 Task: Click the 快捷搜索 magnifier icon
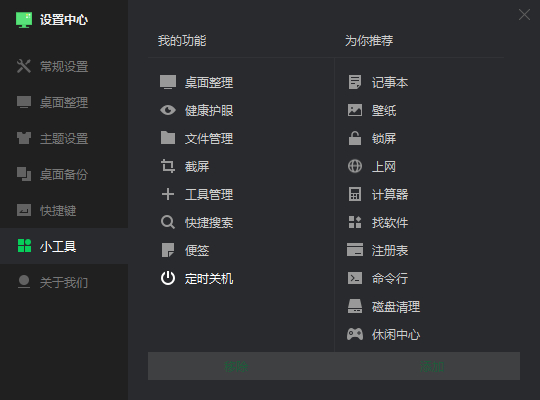click(168, 222)
